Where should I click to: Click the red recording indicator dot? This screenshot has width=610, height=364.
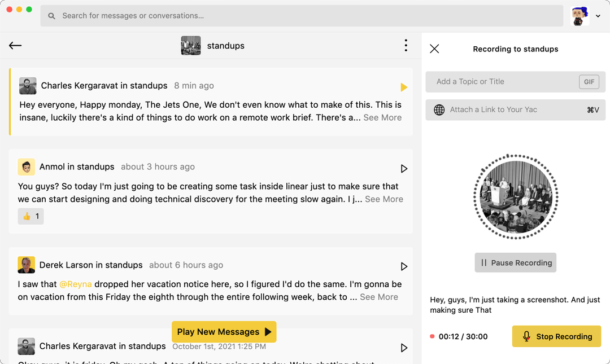click(432, 336)
